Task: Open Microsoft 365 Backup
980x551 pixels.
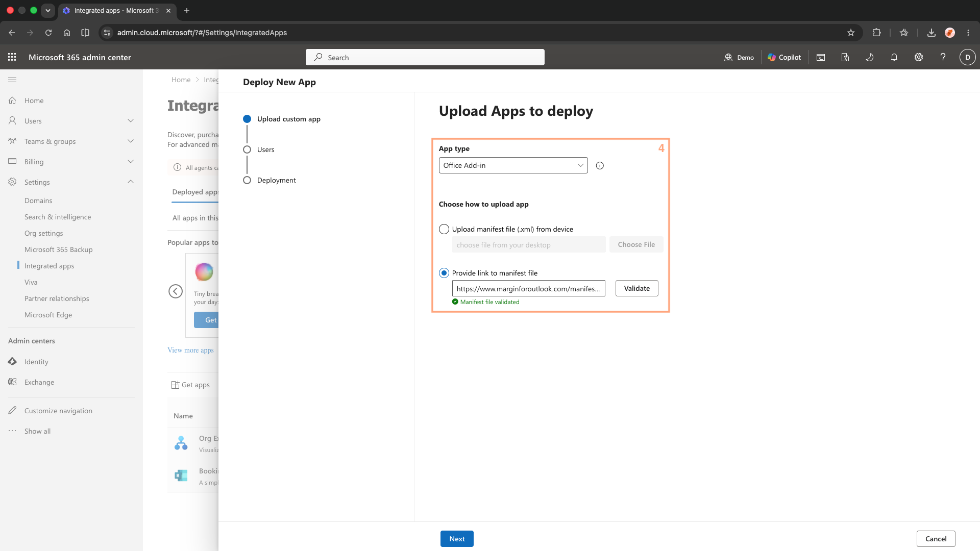Action: click(x=59, y=249)
